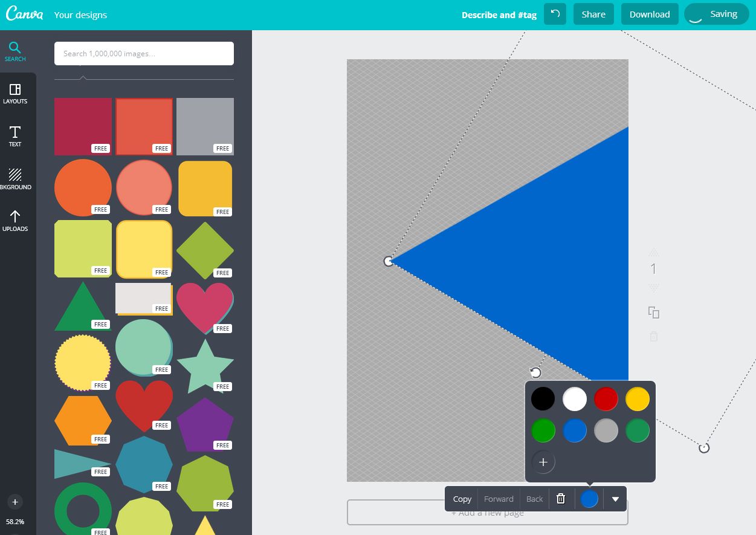Open the Layouts panel

point(15,94)
